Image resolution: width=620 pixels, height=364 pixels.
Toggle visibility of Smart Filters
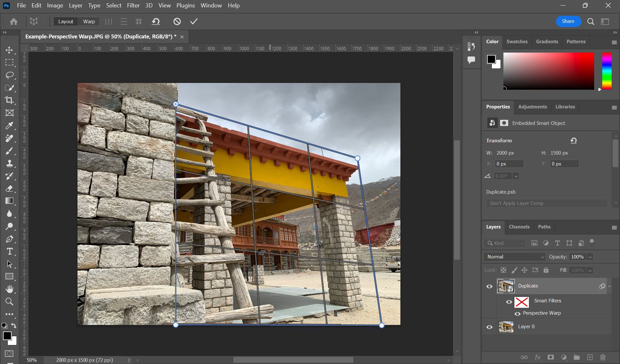tap(509, 302)
